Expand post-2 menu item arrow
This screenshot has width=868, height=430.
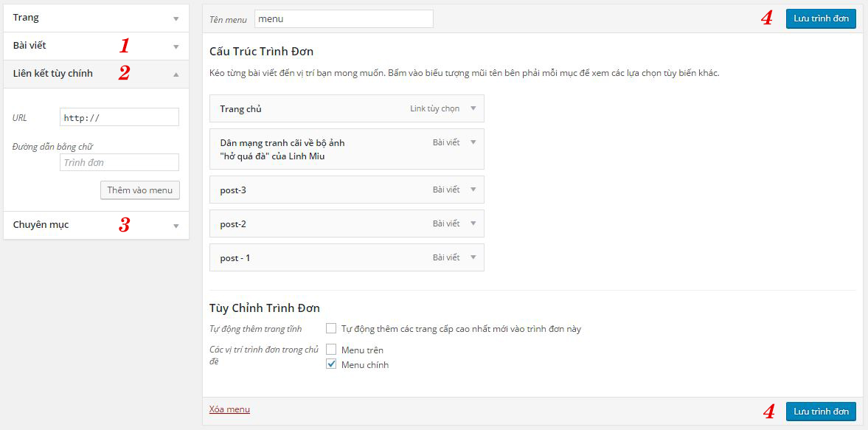click(473, 223)
